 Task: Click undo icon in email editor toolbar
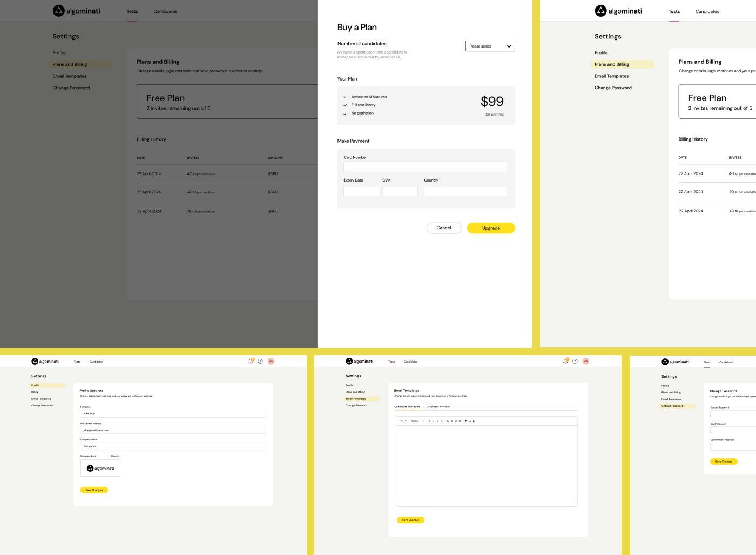point(401,421)
